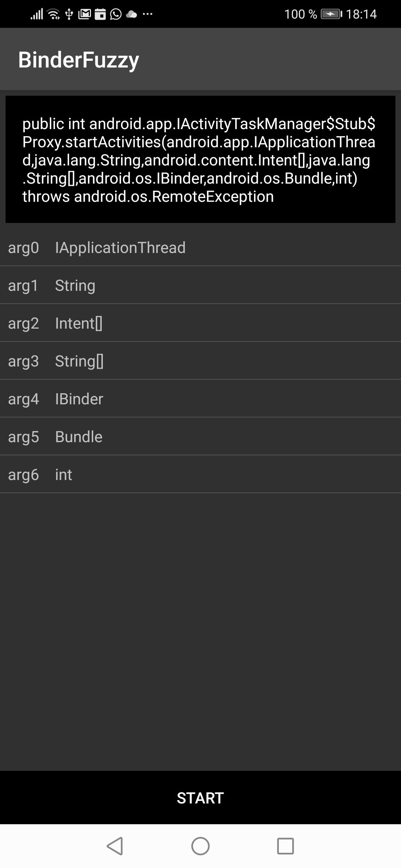This screenshot has width=401, height=868.
Task: Tap the mail notification icon
Action: [x=85, y=14]
